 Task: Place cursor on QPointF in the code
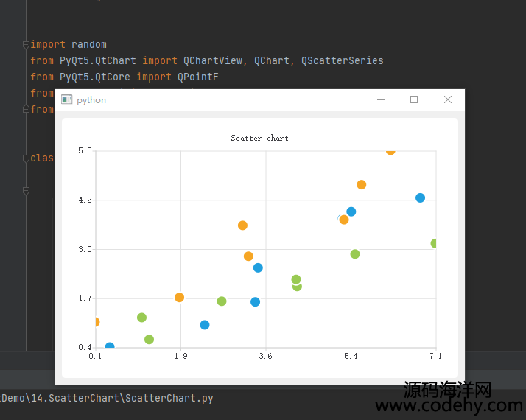click(x=198, y=77)
